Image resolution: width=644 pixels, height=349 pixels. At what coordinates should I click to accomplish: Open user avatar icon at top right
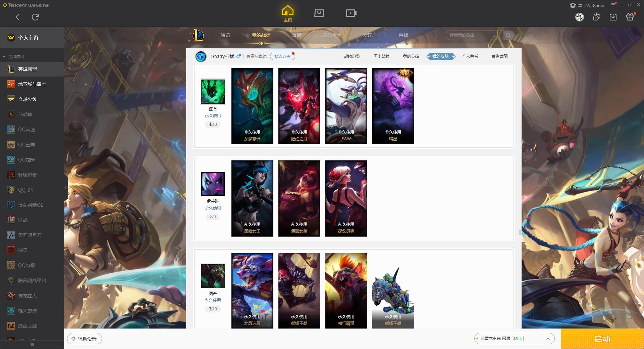(579, 17)
